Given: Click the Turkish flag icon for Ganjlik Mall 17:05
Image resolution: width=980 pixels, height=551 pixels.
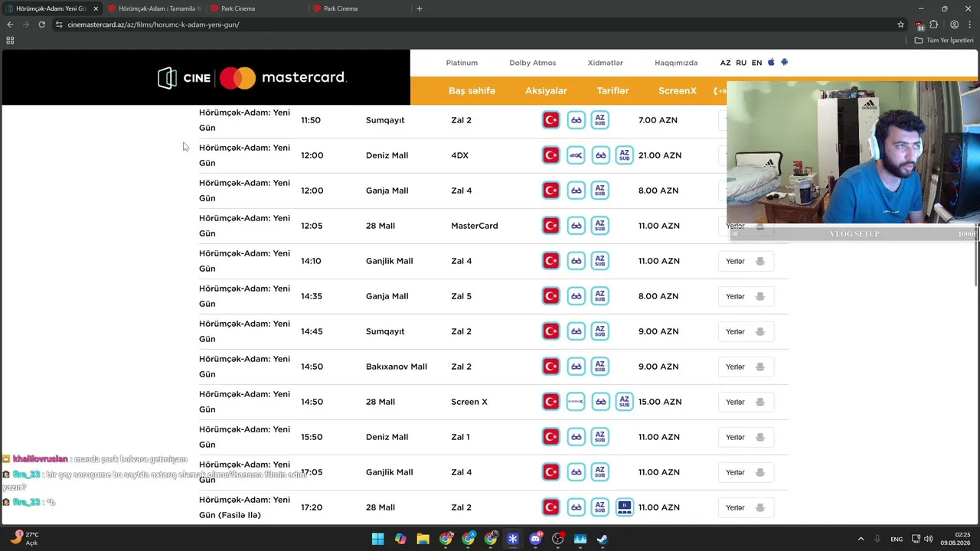Looking at the screenshot, I should pyautogui.click(x=551, y=472).
